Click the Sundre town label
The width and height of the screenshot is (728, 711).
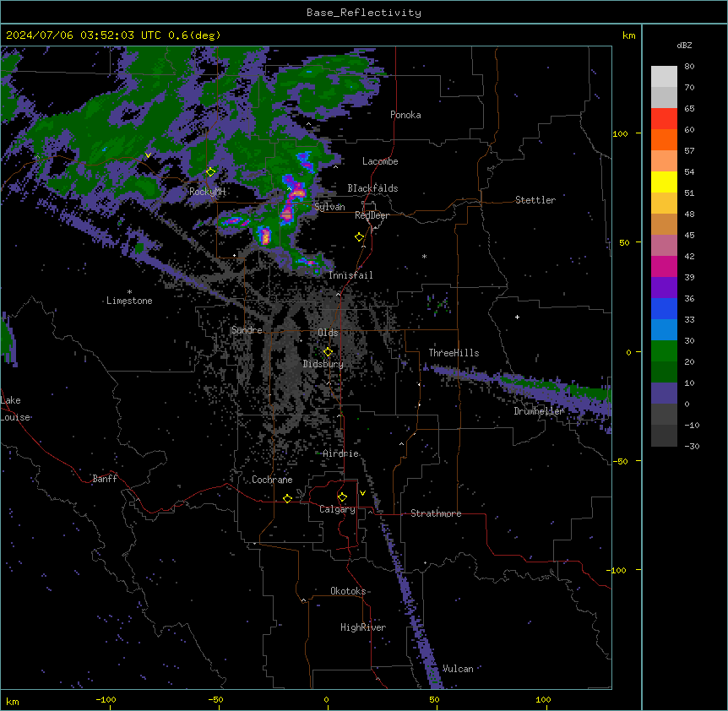(247, 330)
